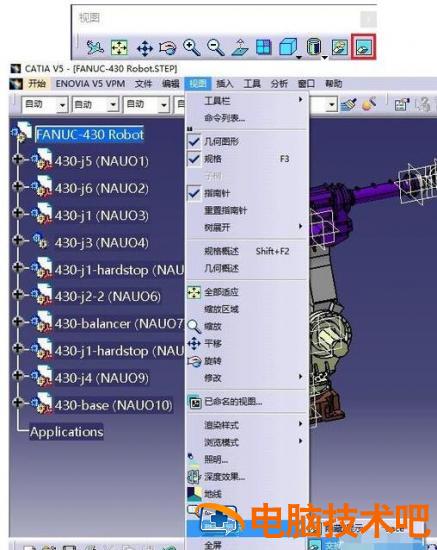Choose 深度效果... menu entry
Image resolution: width=437 pixels, height=550 pixels.
coord(247,477)
